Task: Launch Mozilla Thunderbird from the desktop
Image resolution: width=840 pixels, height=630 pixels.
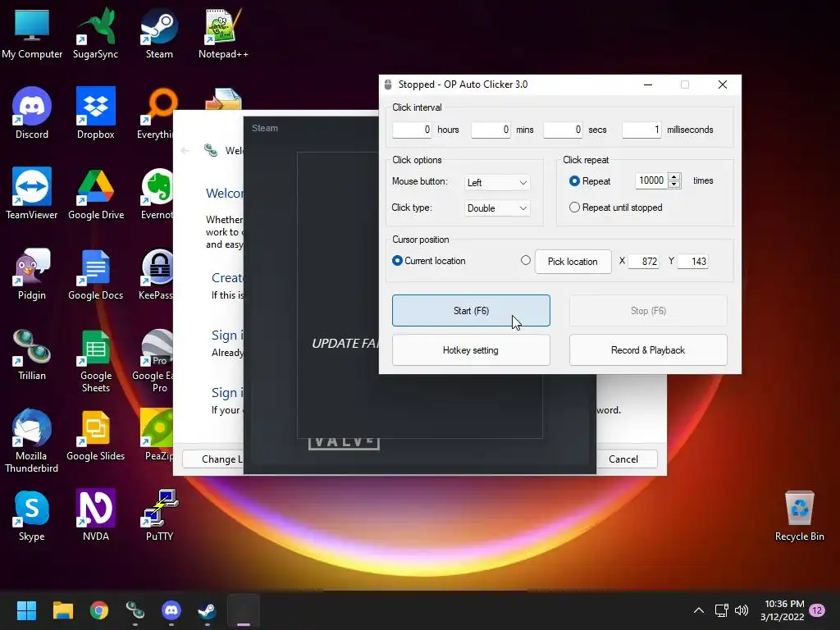Action: click(x=31, y=441)
